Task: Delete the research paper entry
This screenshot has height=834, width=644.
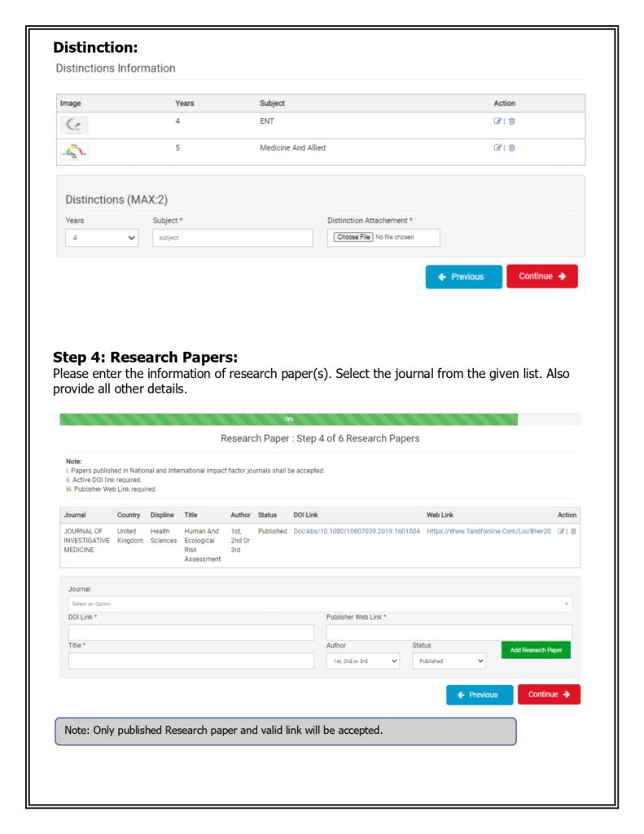Action: click(x=573, y=531)
